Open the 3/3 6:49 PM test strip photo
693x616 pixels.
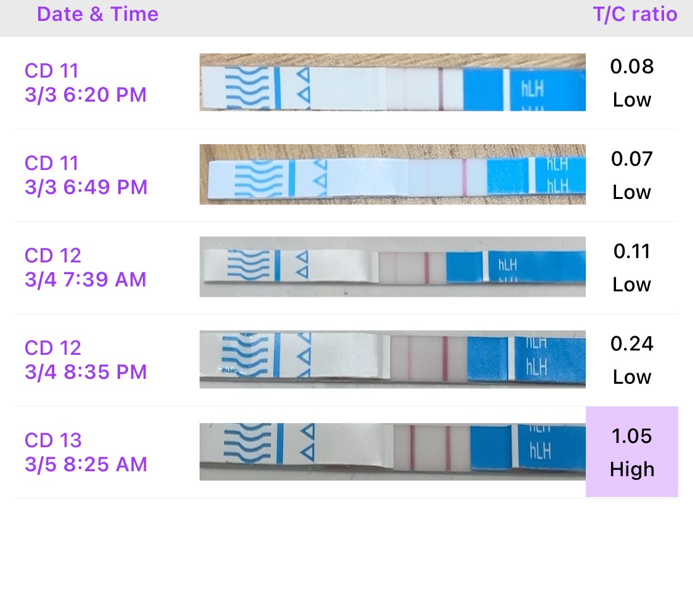[x=392, y=174]
